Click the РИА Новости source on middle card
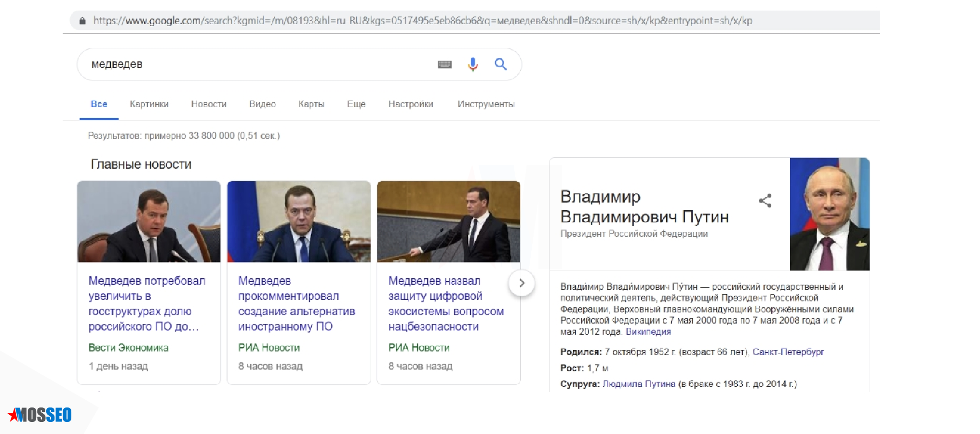 (269, 348)
